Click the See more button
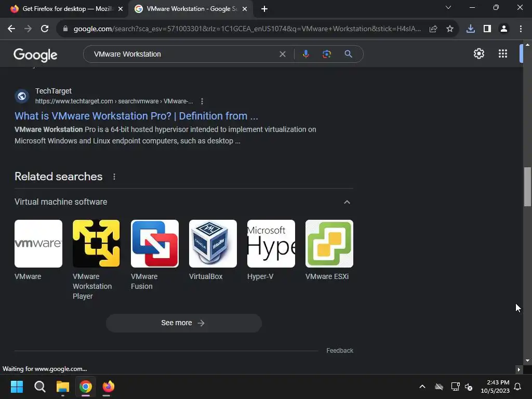Image resolution: width=532 pixels, height=399 pixels. click(184, 323)
